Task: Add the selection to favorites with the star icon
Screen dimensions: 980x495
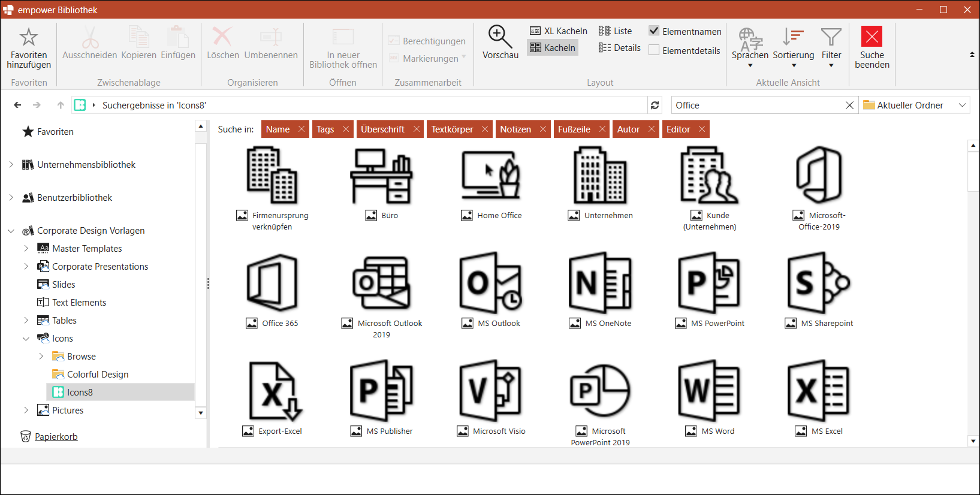Action: pyautogui.click(x=29, y=47)
